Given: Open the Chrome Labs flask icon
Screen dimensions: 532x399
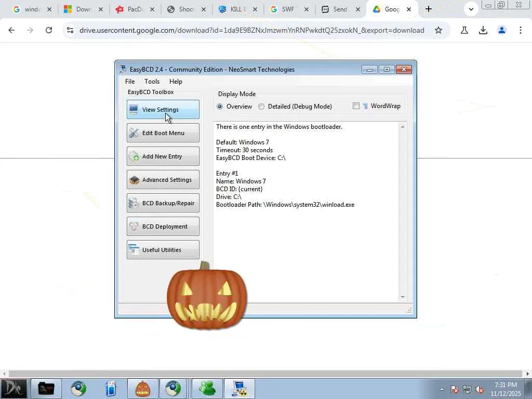Looking at the screenshot, I should pos(464,30).
